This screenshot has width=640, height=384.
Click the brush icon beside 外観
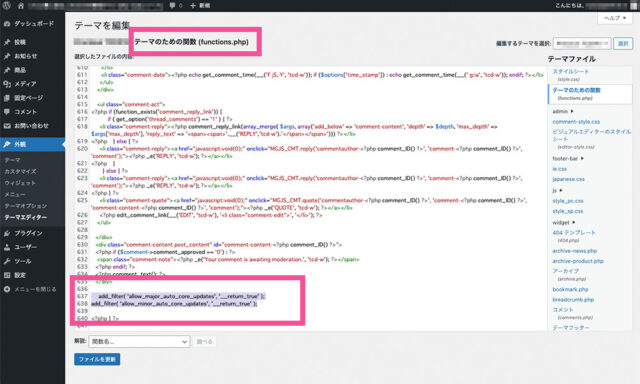[x=7, y=144]
